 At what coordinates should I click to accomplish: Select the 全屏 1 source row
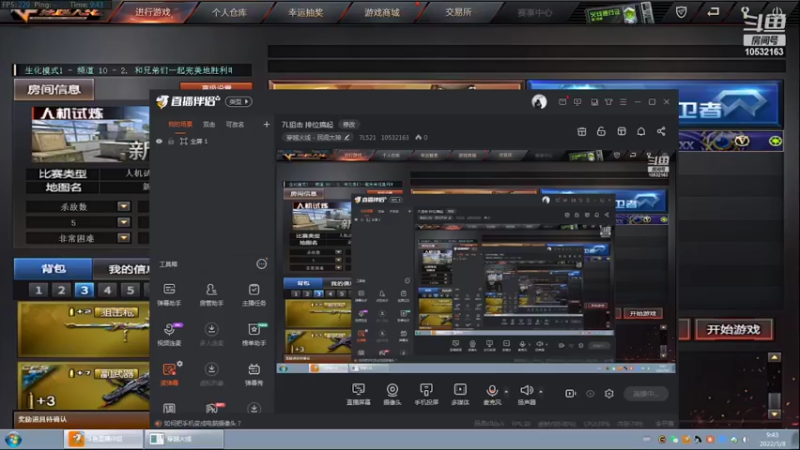coord(212,141)
